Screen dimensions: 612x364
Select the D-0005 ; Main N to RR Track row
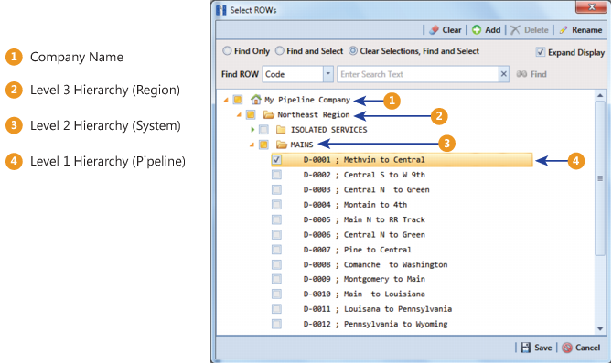(x=364, y=219)
